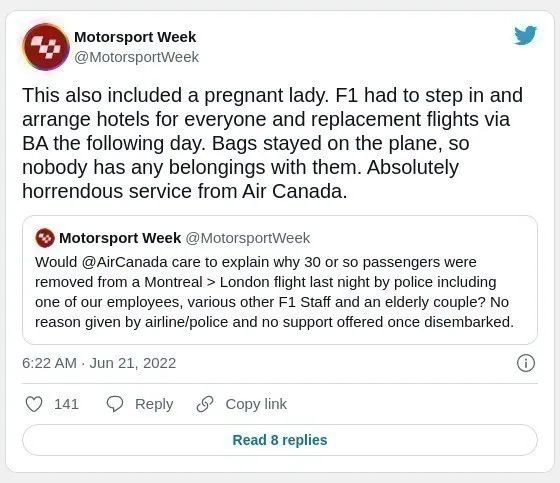560x483 pixels.
Task: Open the Motorsport Week display name
Action: (135, 37)
